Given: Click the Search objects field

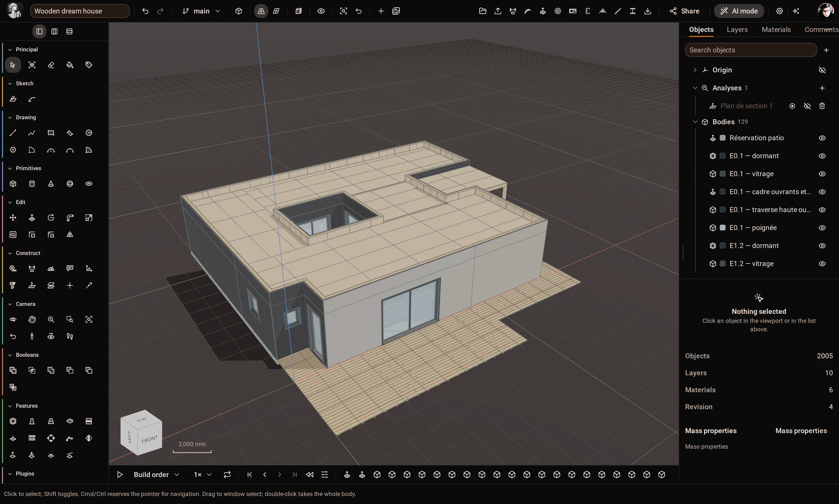Looking at the screenshot, I should click(x=751, y=50).
